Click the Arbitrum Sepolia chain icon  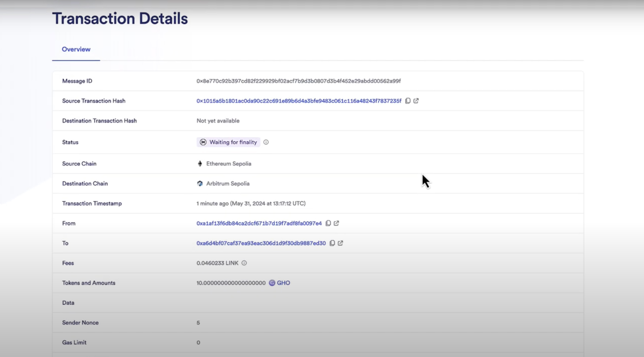[200, 184]
